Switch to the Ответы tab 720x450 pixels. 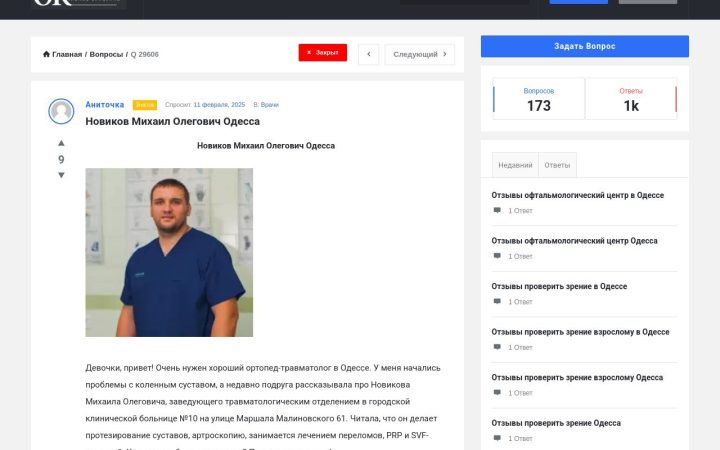click(x=557, y=165)
